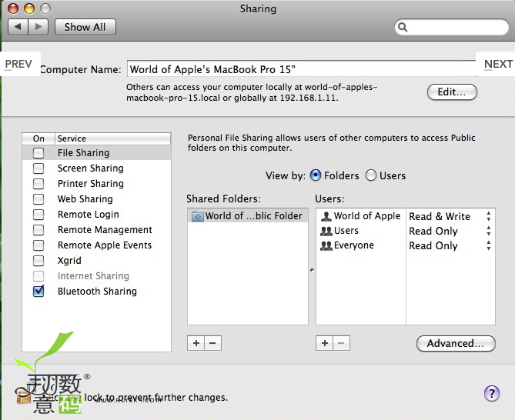Switch View by to Users radio button

371,175
